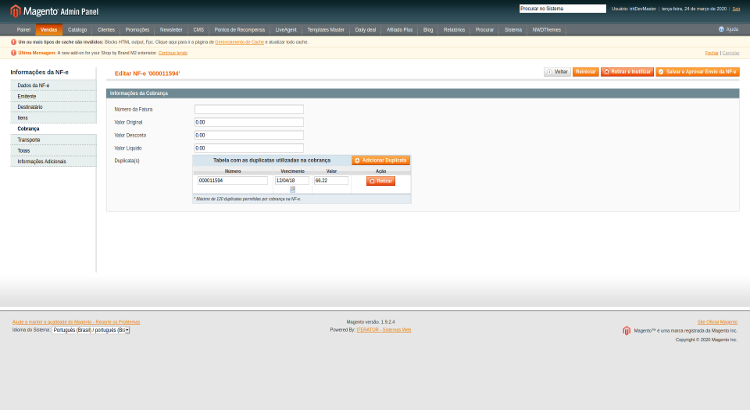Open the LiveAgent menu
750x410 pixels.
pos(286,30)
